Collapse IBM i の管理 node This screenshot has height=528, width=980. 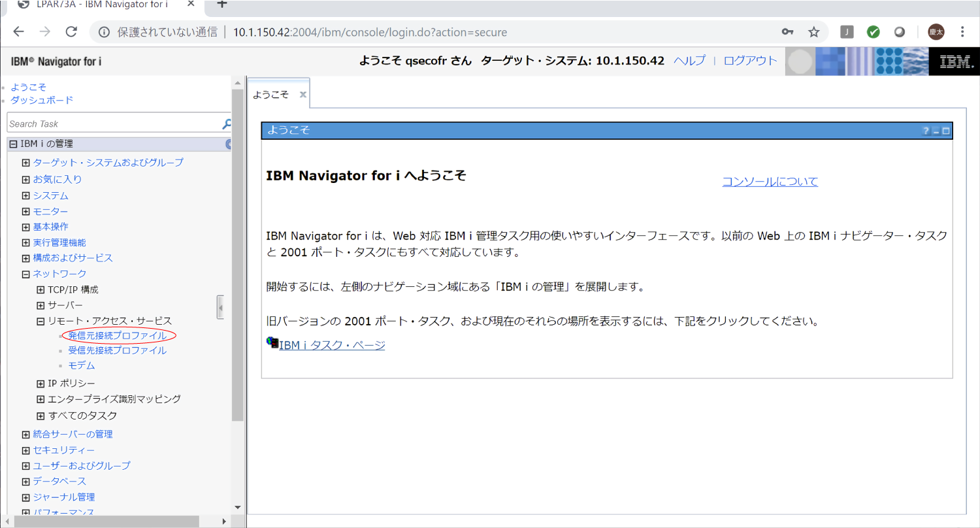coord(13,144)
